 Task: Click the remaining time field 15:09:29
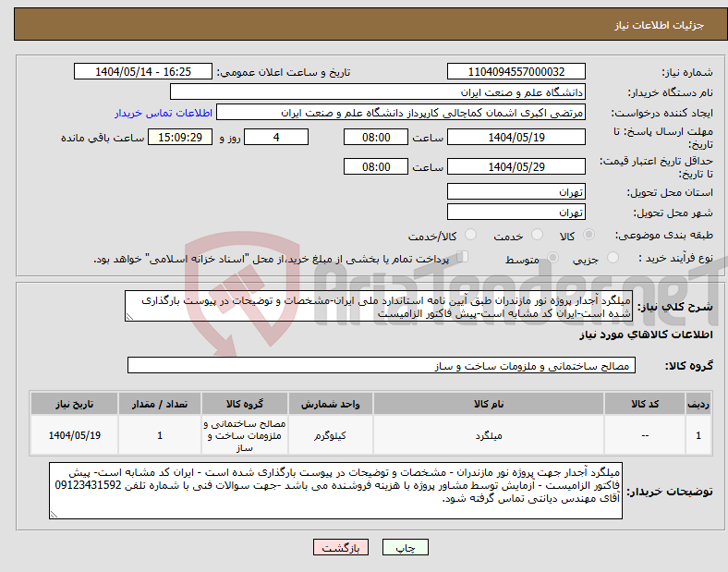180,137
